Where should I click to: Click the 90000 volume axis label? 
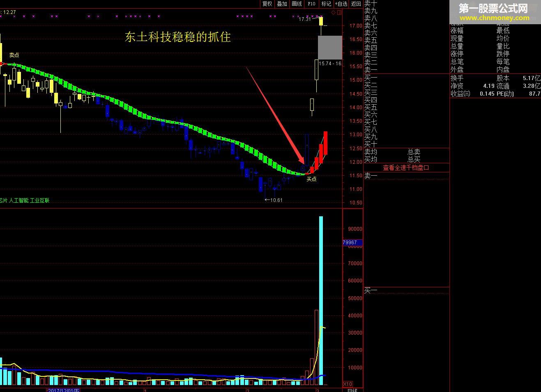point(355,229)
